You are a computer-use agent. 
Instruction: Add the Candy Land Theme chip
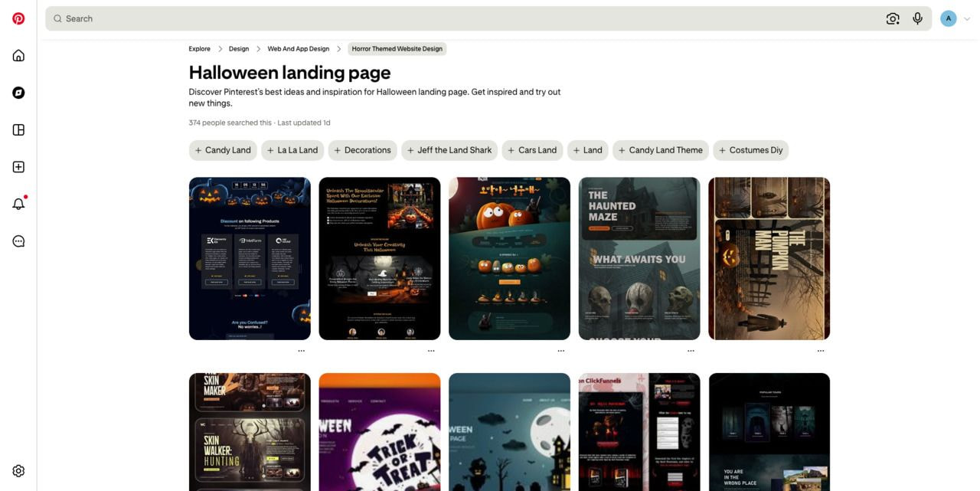(x=661, y=150)
